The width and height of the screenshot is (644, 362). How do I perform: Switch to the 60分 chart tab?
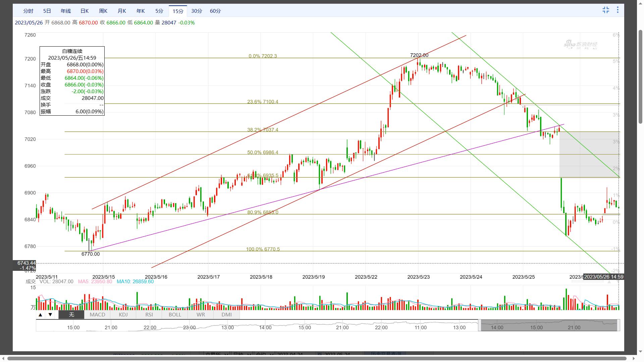coord(215,11)
